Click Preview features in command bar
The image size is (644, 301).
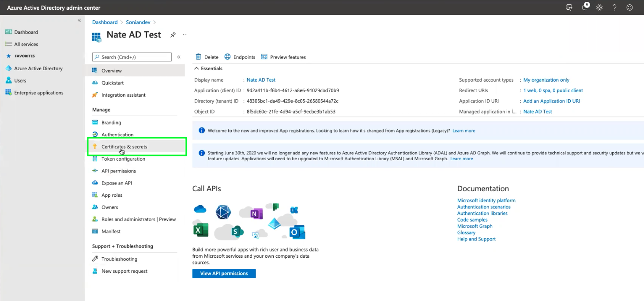pos(283,57)
